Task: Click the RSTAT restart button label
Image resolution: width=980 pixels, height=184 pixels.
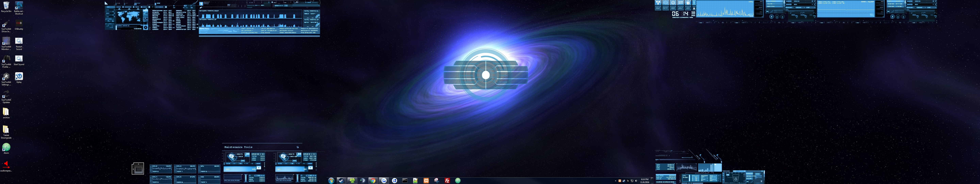Action: [666, 8]
